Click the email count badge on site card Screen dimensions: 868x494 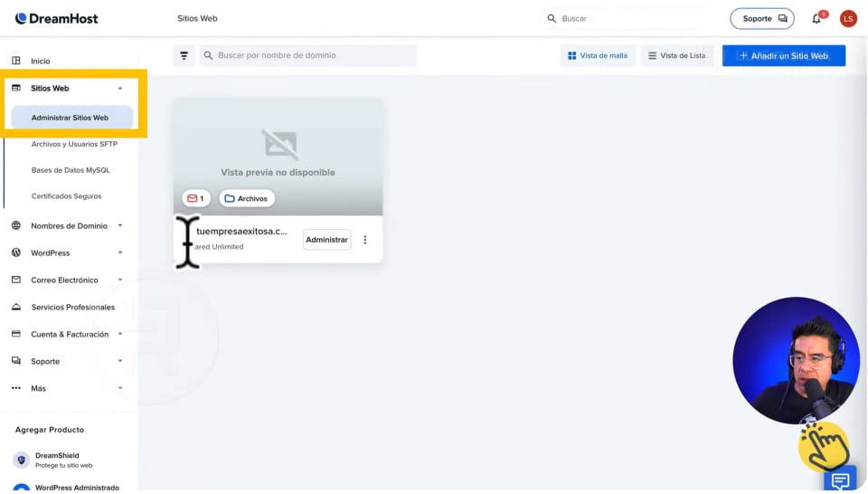coord(196,198)
